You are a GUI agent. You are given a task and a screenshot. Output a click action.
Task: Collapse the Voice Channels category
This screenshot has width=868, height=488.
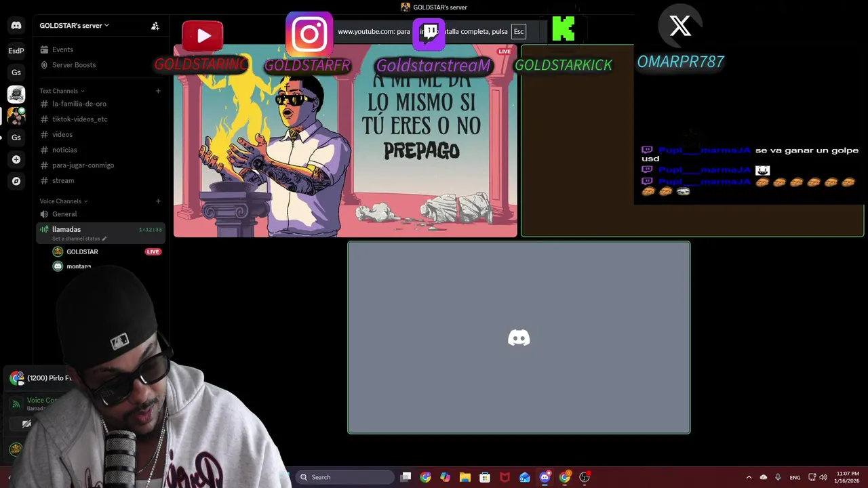pos(63,201)
